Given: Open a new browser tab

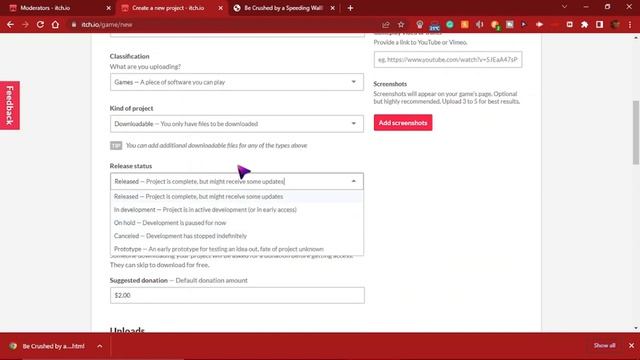Looking at the screenshot, I should [350, 8].
